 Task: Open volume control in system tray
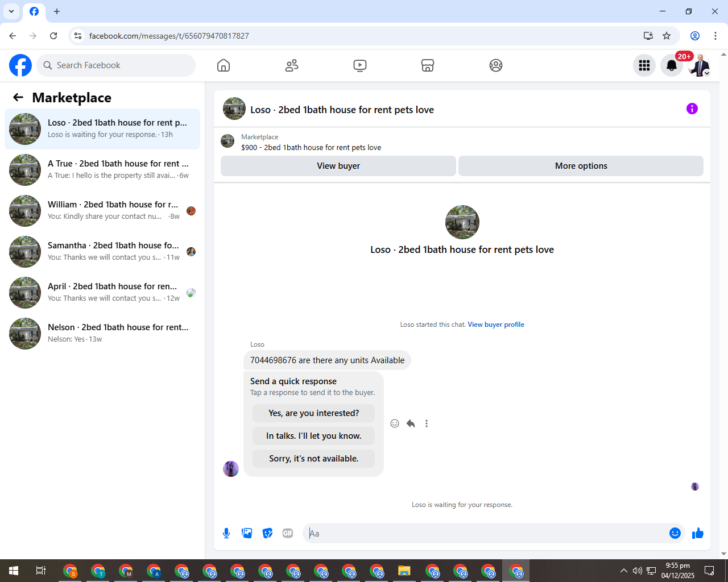(638, 571)
